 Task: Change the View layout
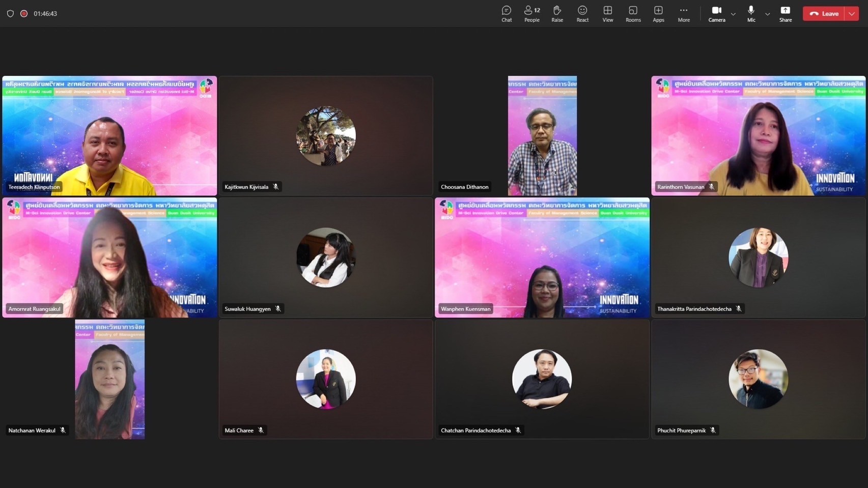[x=607, y=14]
